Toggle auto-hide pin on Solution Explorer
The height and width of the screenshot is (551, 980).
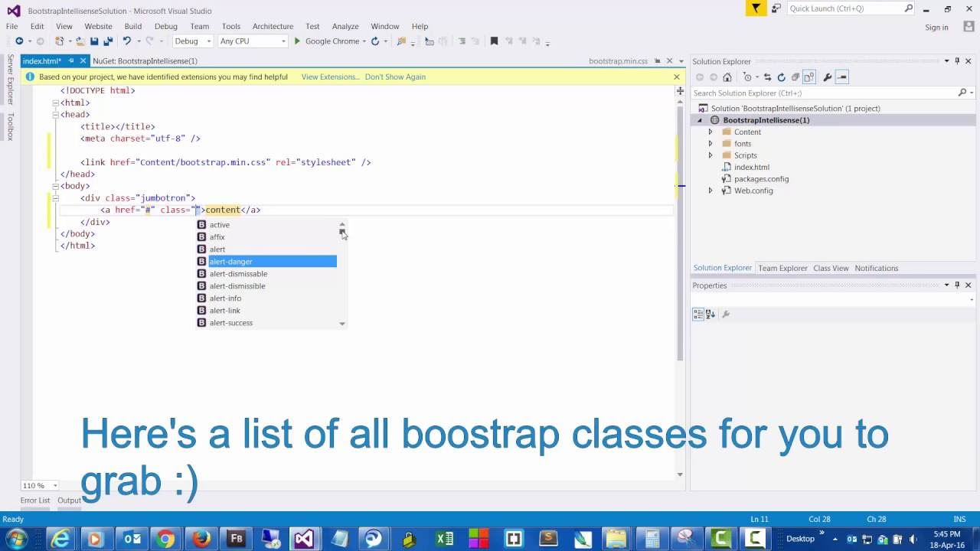pos(957,61)
